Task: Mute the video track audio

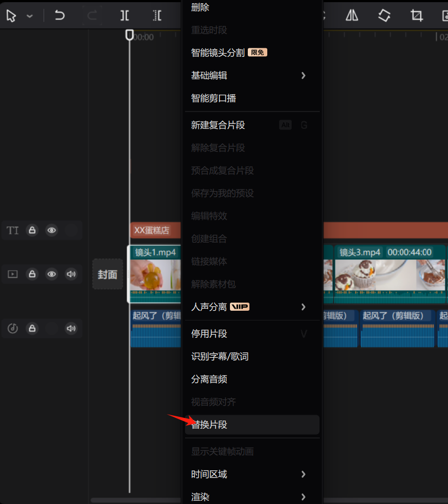Action: [71, 274]
